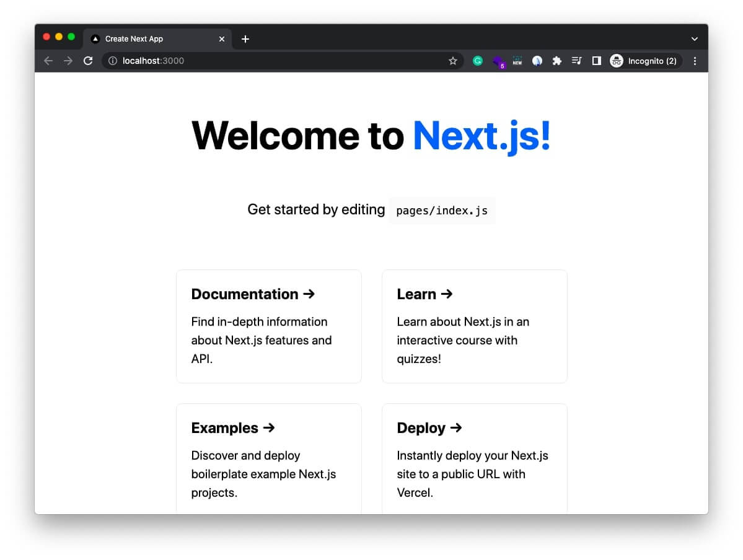
Task: Minimize the window with yellow button
Action: 59,37
